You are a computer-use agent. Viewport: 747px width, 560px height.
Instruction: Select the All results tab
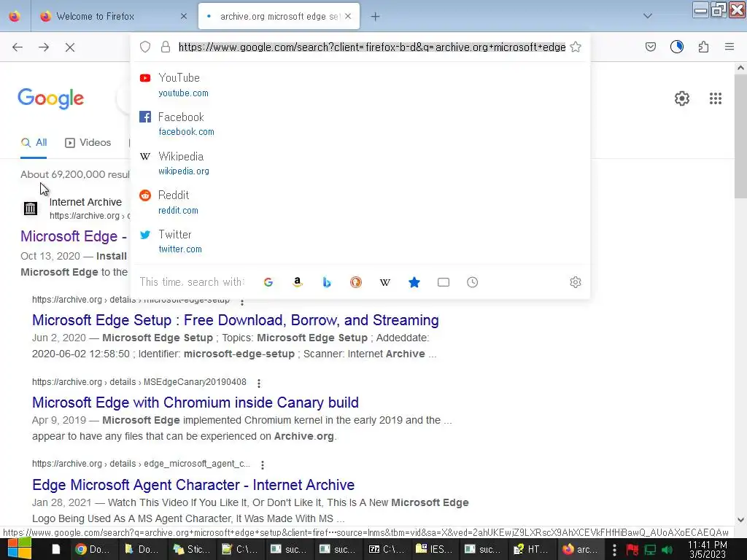[x=34, y=142]
